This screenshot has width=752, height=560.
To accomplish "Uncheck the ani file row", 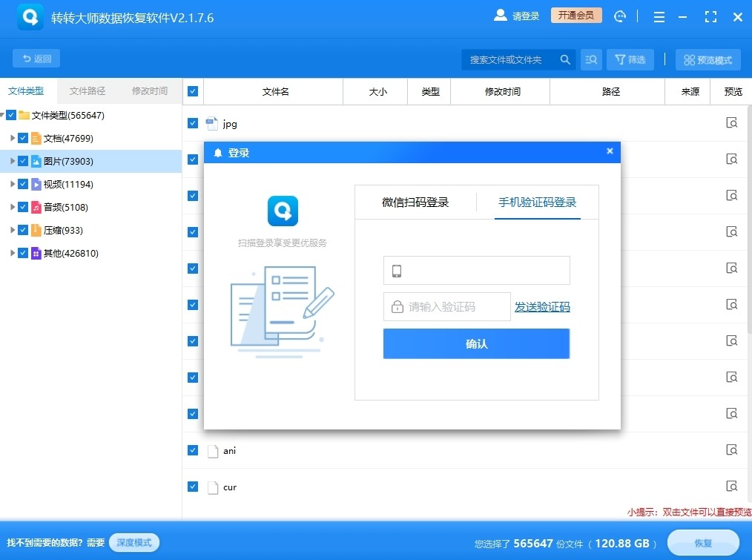I will pyautogui.click(x=192, y=450).
